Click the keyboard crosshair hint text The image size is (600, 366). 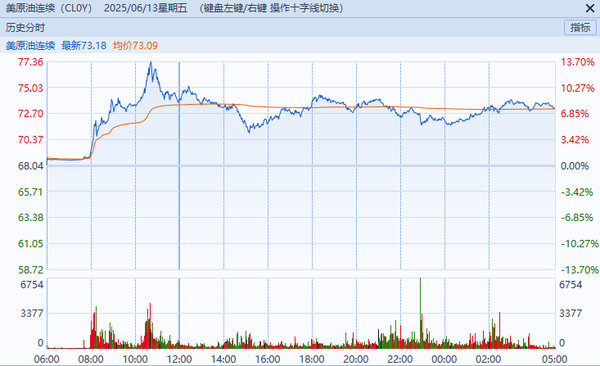(271, 8)
